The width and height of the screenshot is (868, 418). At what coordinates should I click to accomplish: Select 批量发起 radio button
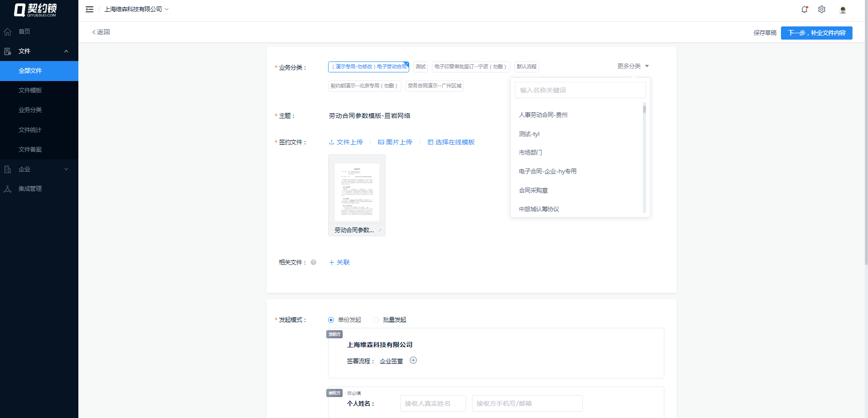(x=376, y=320)
